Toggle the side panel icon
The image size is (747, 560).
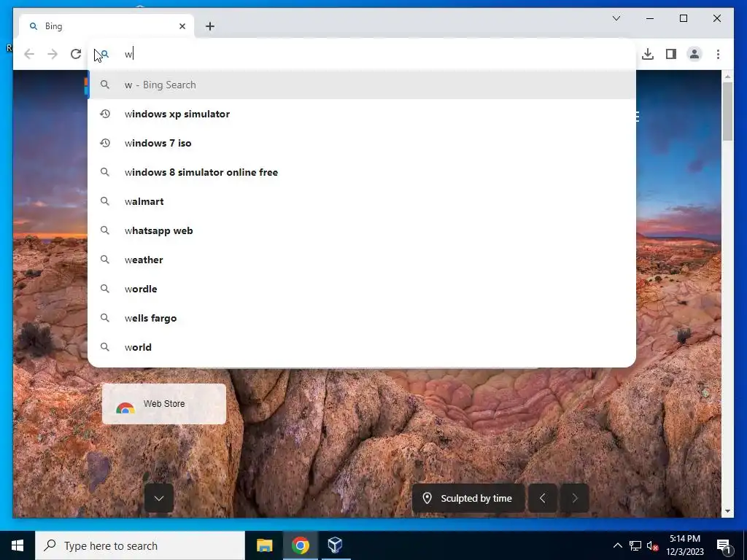pyautogui.click(x=671, y=54)
